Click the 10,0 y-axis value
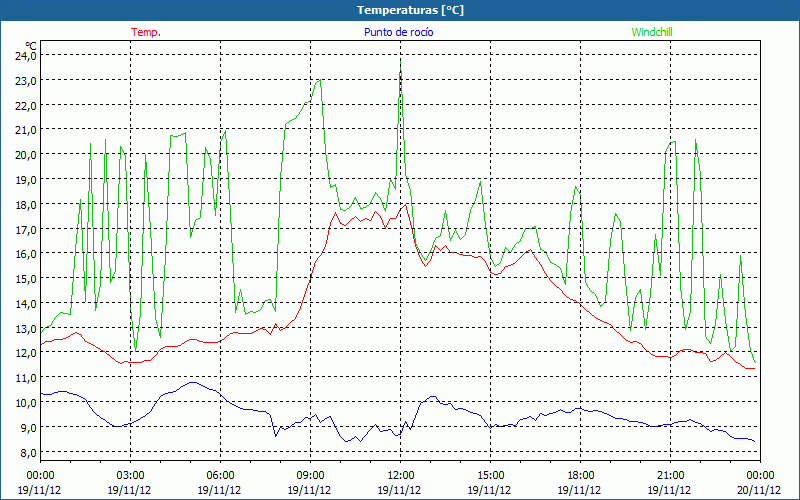The height and width of the screenshot is (500, 800). click(x=26, y=403)
